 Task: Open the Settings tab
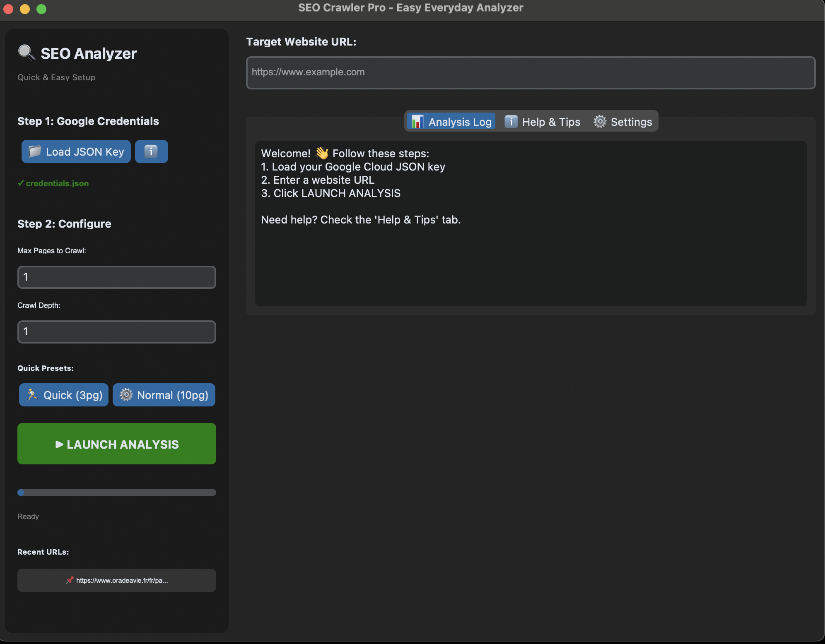623,122
